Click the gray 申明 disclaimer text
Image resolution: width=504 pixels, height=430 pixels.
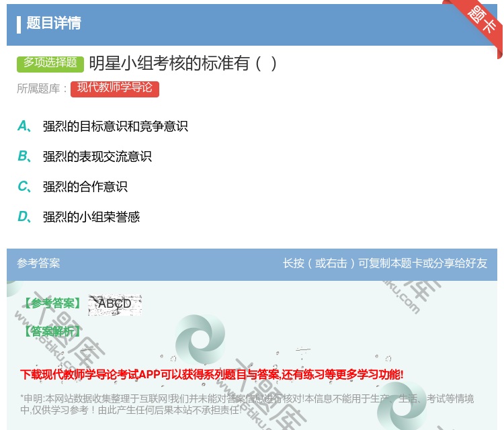tap(247, 404)
